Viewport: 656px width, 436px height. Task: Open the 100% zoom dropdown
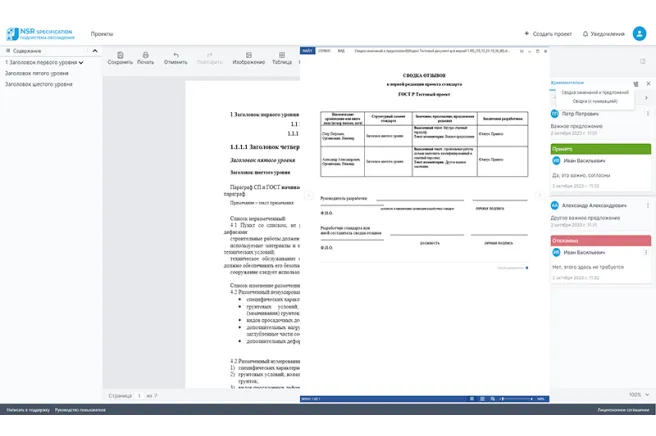[639, 395]
